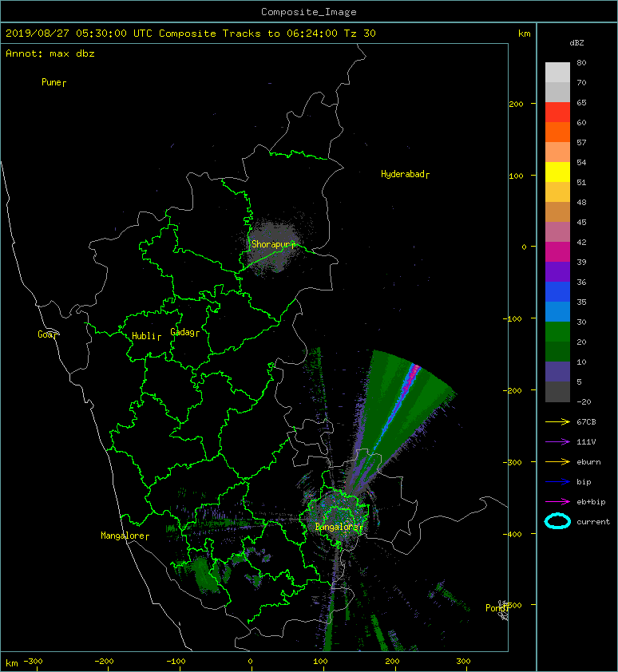The width and height of the screenshot is (618, 672).
Task: Click the Goa city label
Action: point(46,334)
